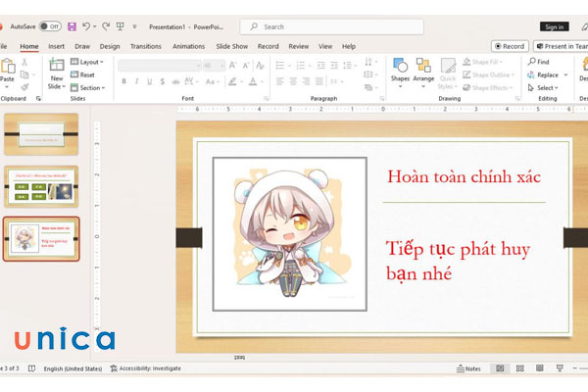This screenshot has height=392, width=588.
Task: Click the Copy icon
Action: tap(24, 74)
